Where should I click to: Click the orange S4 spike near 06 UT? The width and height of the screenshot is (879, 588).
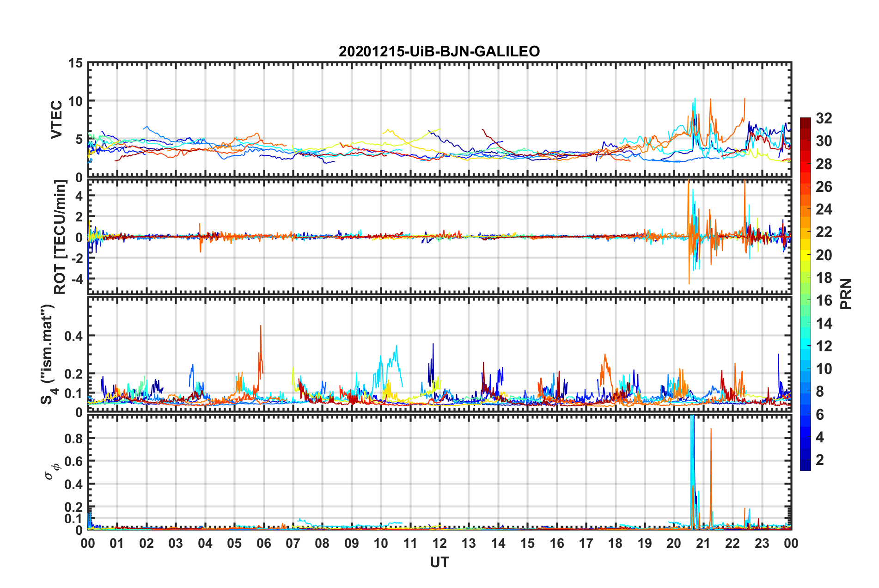(261, 351)
